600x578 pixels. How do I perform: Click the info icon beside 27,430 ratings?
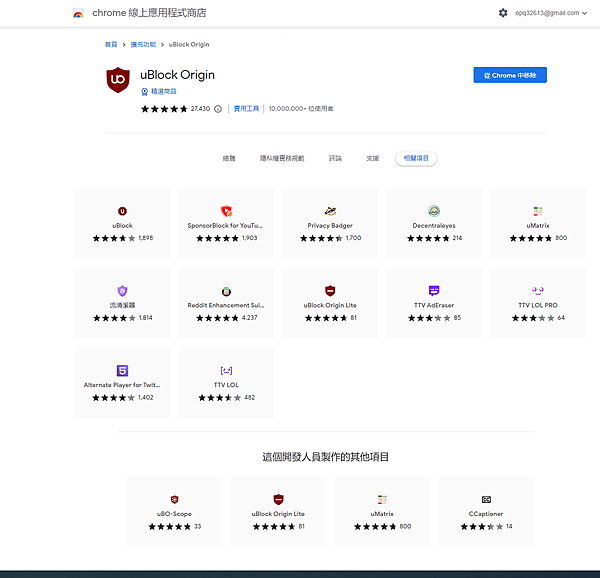coord(218,109)
